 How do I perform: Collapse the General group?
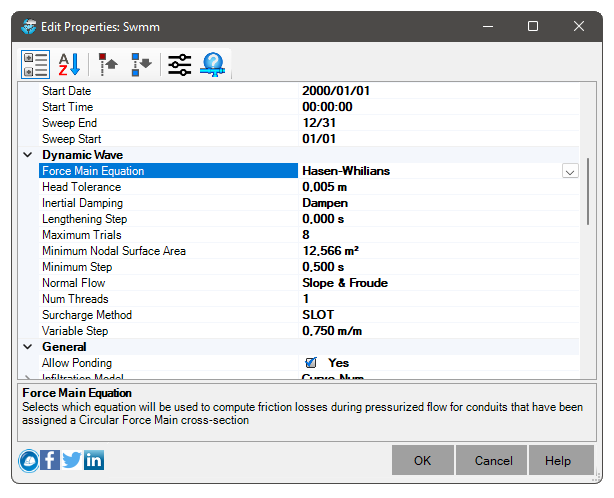[x=28, y=347]
